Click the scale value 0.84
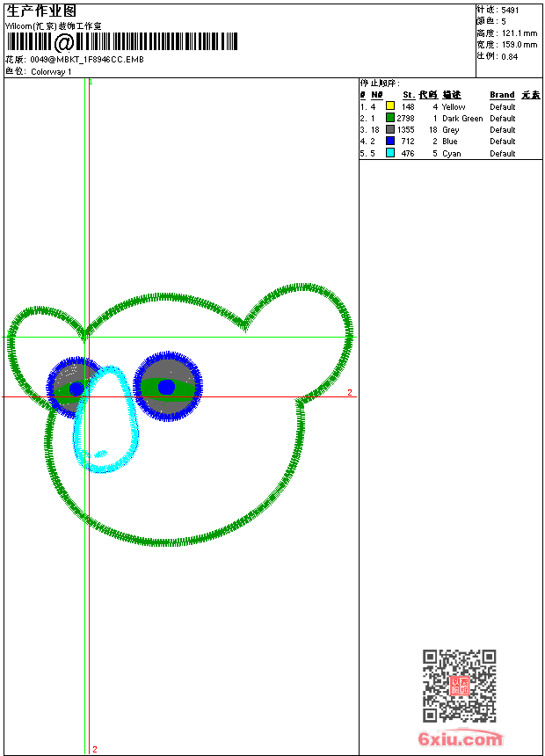The image size is (545, 756). tap(509, 57)
